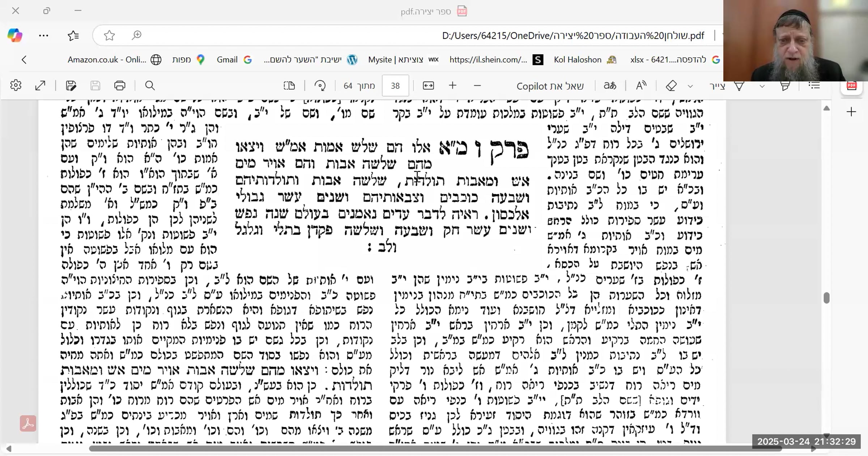Screen dimensions: 868x456
Task: Start Read aloud in PDF toolbar
Action: (x=641, y=85)
